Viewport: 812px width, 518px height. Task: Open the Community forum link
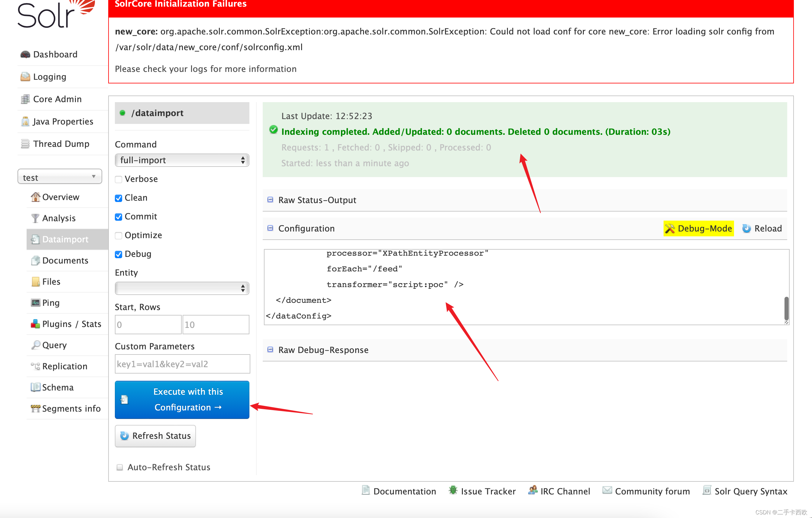[646, 491]
